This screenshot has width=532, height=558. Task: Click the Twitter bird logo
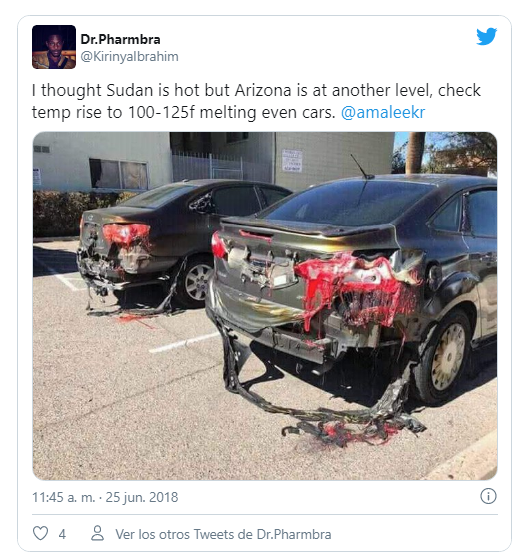point(486,37)
